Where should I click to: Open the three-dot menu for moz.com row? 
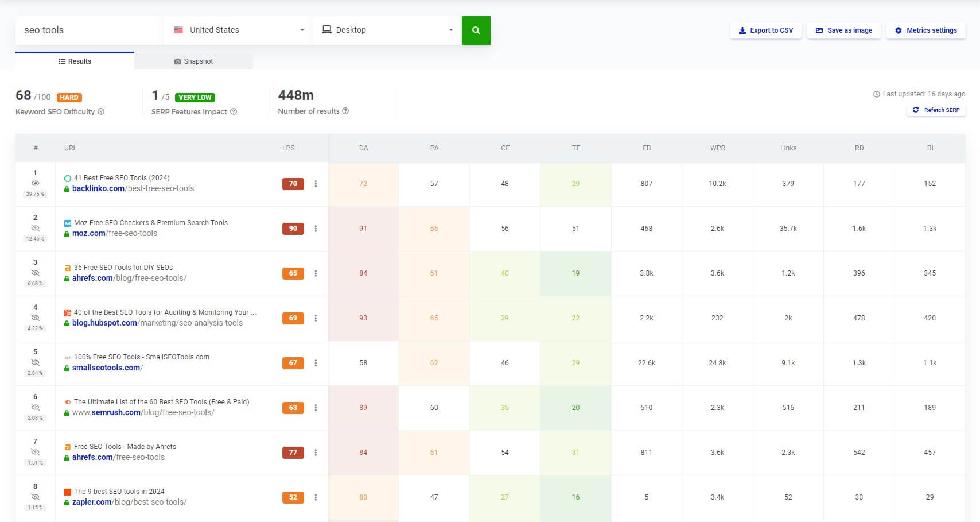pyautogui.click(x=316, y=229)
